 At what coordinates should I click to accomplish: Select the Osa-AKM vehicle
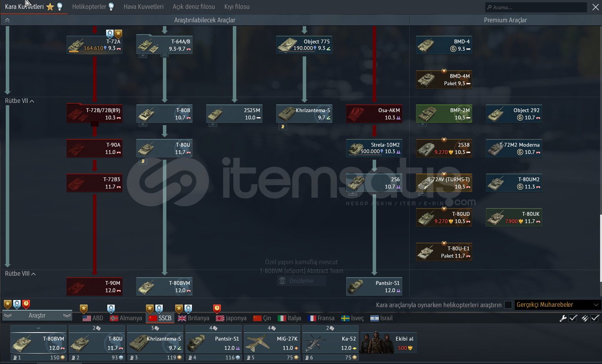click(374, 114)
